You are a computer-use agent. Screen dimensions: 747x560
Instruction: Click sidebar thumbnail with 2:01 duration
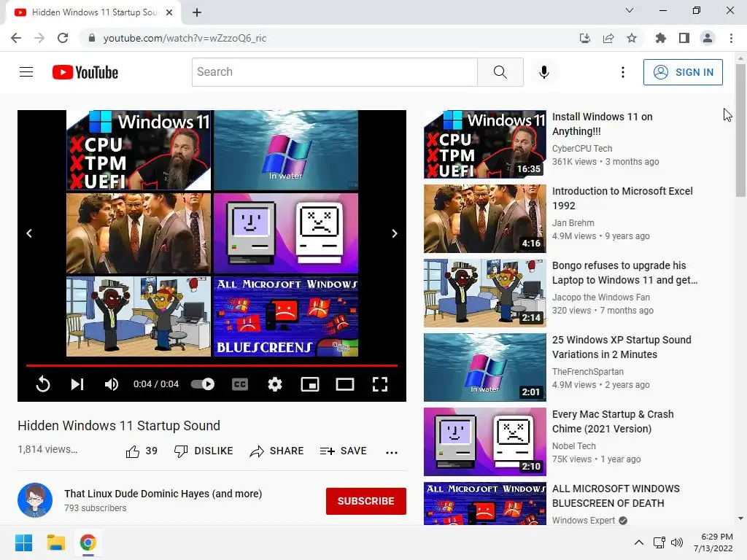tap(485, 367)
